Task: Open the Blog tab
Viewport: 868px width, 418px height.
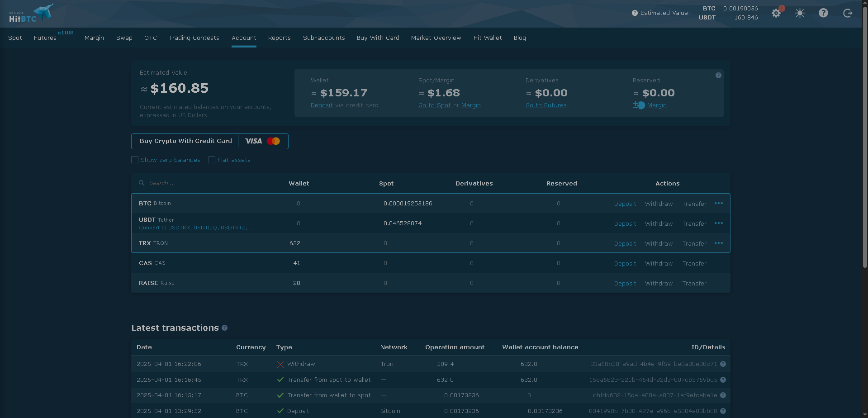Action: click(x=520, y=38)
